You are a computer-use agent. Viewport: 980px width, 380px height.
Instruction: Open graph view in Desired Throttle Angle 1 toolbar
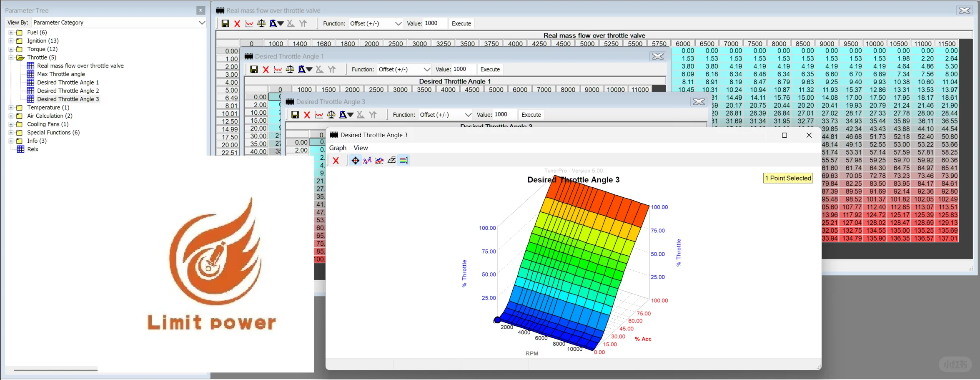[278, 70]
